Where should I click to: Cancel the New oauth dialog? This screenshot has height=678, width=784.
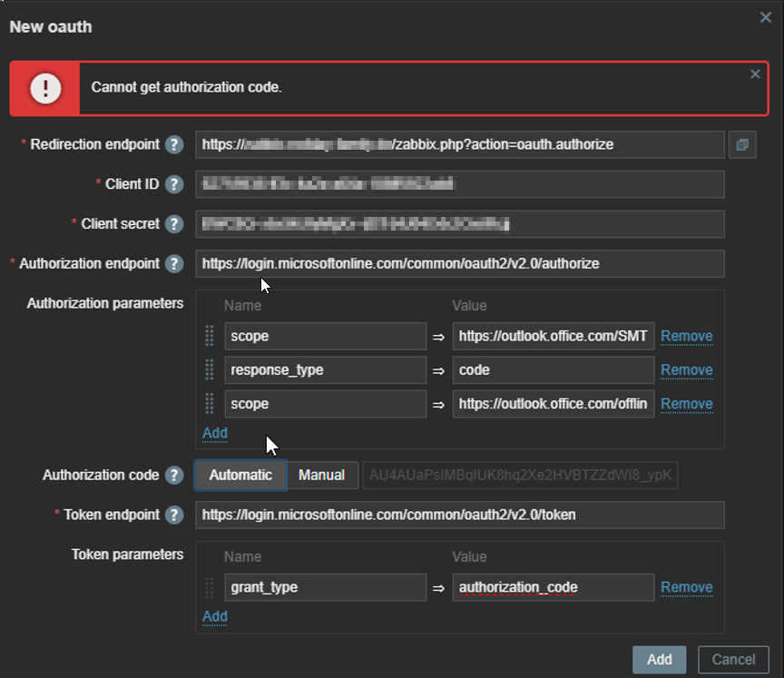tap(733, 660)
